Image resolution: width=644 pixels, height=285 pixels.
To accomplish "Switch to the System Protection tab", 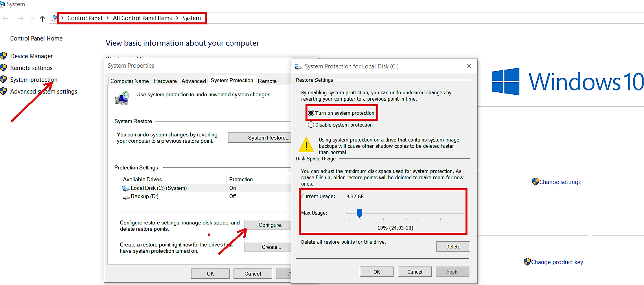I will [x=232, y=80].
